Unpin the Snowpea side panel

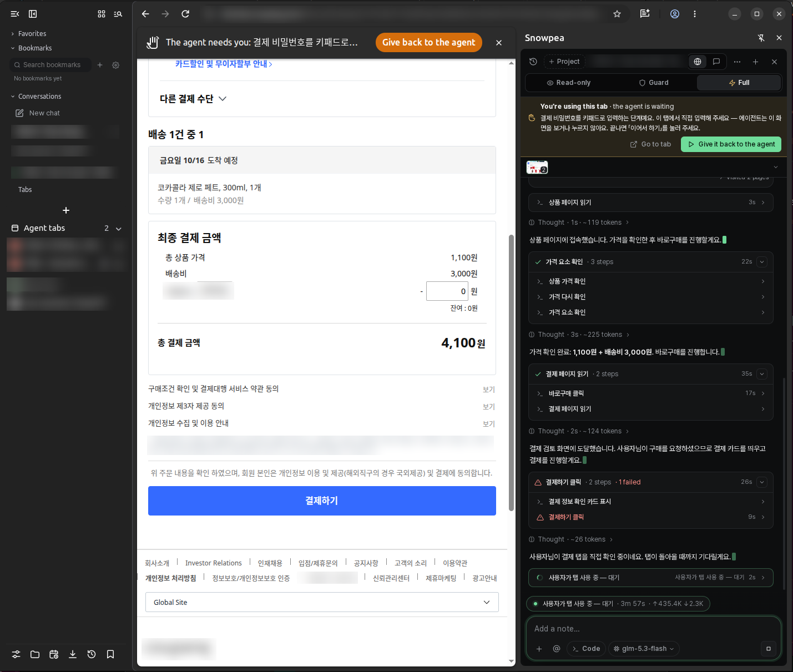coord(761,38)
